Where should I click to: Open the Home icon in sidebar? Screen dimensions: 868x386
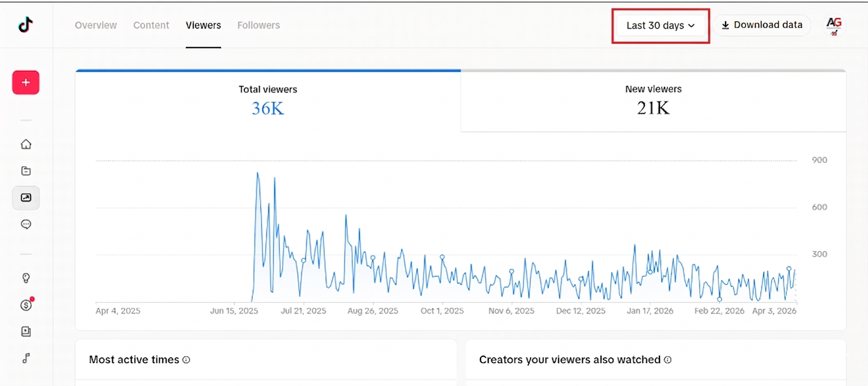click(26, 144)
